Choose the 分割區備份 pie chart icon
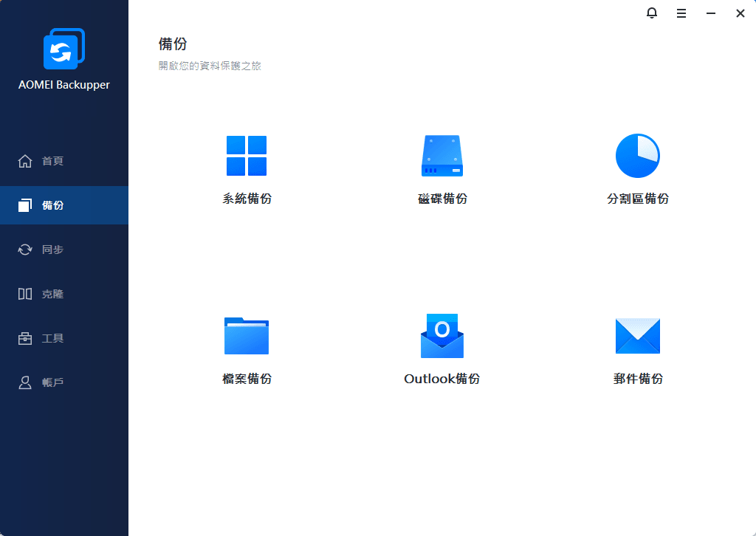756x536 pixels. click(x=637, y=156)
